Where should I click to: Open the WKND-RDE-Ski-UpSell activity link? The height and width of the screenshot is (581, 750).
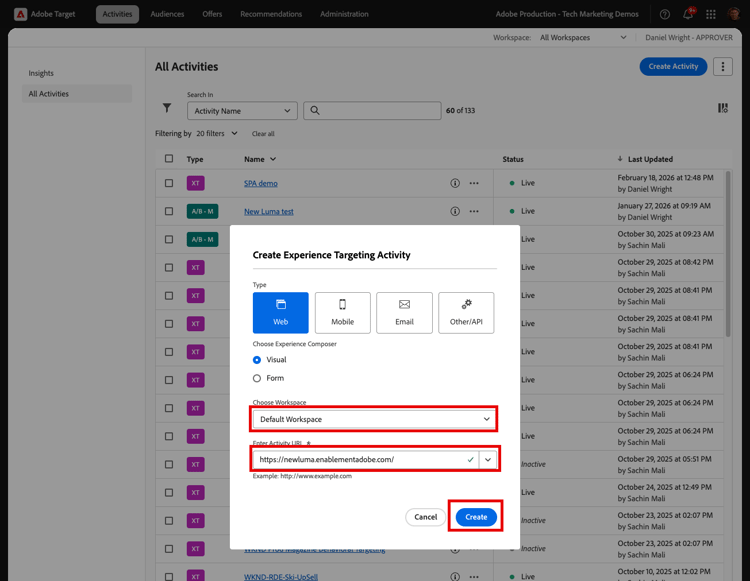click(x=281, y=577)
